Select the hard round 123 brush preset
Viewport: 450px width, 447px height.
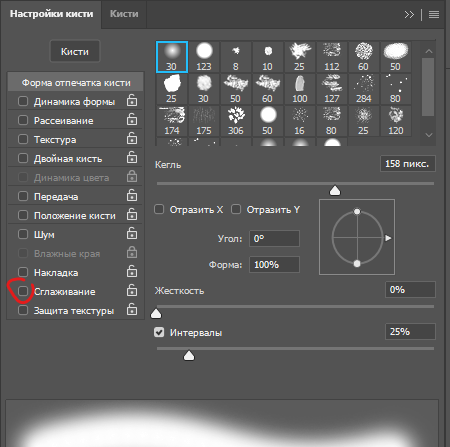204,57
